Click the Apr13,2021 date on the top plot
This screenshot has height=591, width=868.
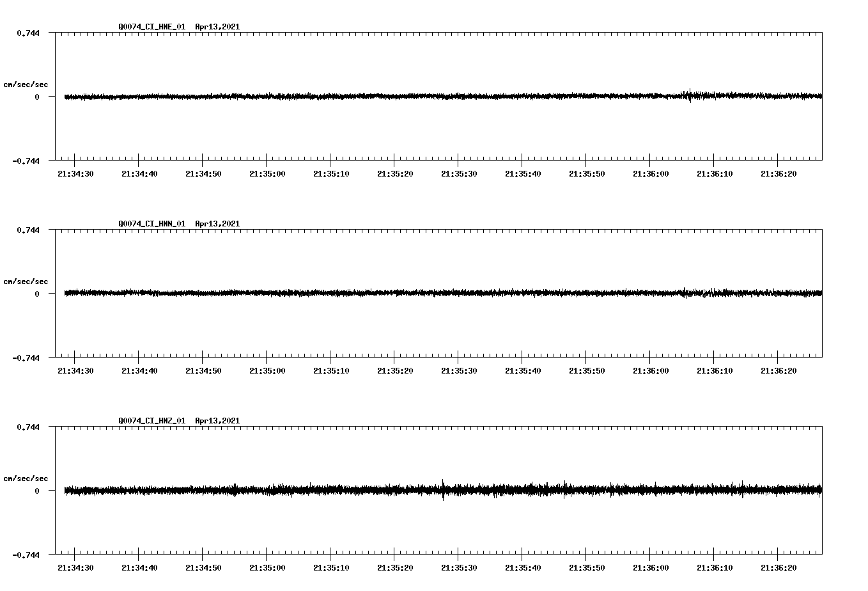click(x=218, y=27)
